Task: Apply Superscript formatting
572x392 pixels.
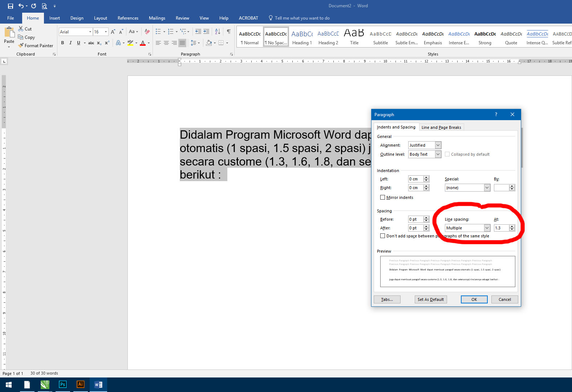Action: point(107,43)
